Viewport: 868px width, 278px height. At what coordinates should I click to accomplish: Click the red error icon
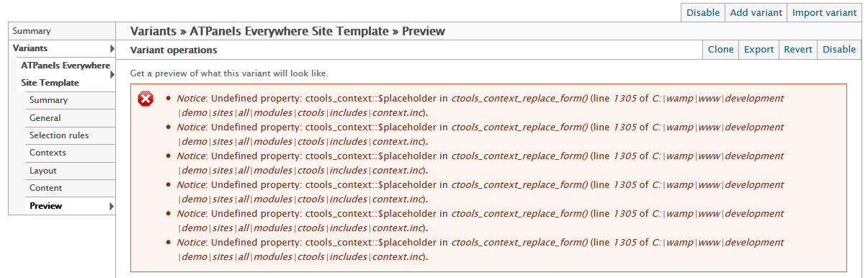click(146, 99)
